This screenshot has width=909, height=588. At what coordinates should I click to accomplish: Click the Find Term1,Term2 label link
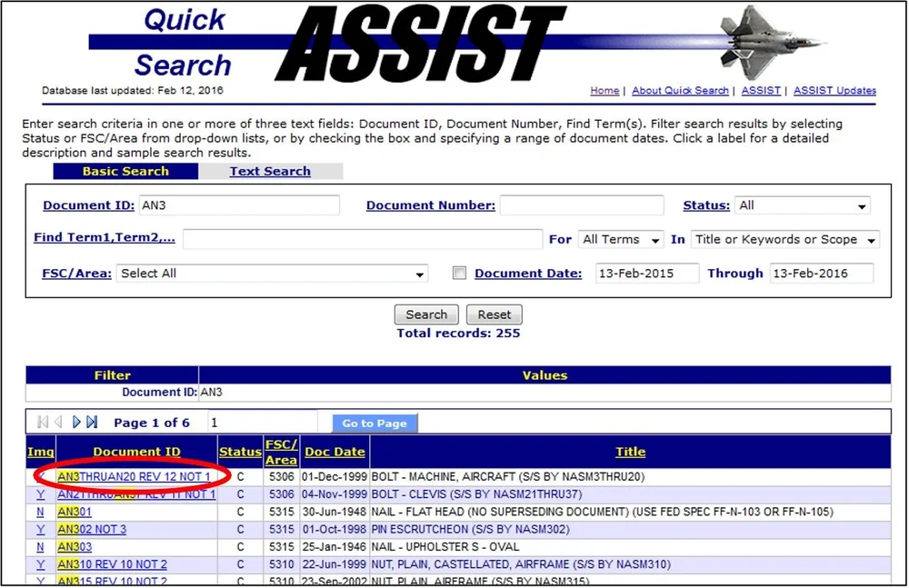point(105,237)
